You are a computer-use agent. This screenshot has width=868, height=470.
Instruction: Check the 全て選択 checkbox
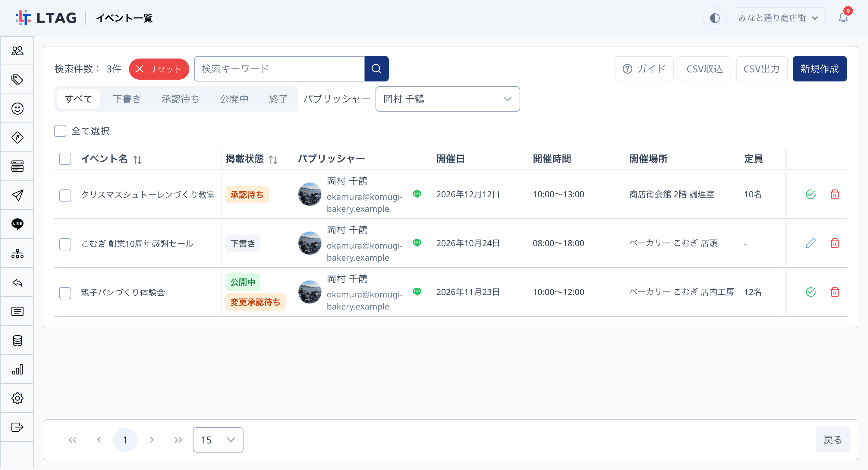click(60, 131)
